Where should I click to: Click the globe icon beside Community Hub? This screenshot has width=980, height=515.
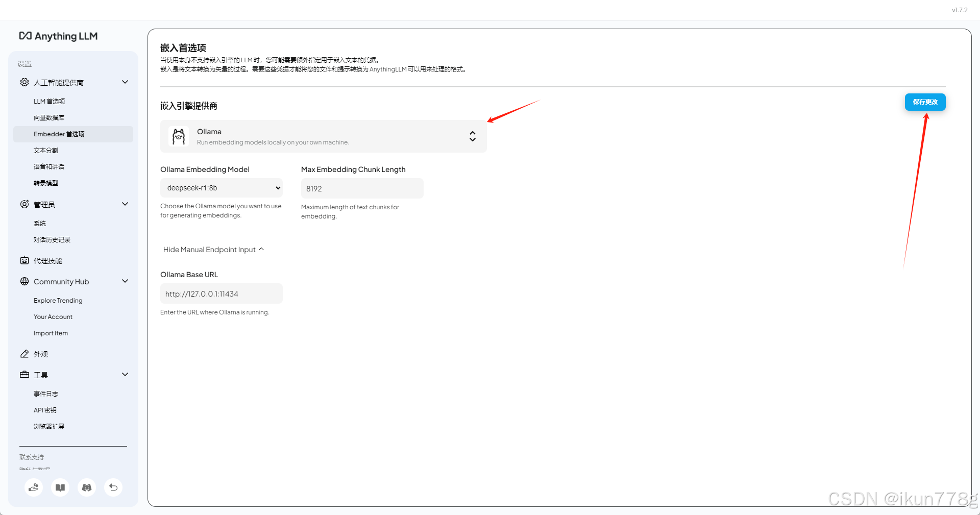[24, 281]
